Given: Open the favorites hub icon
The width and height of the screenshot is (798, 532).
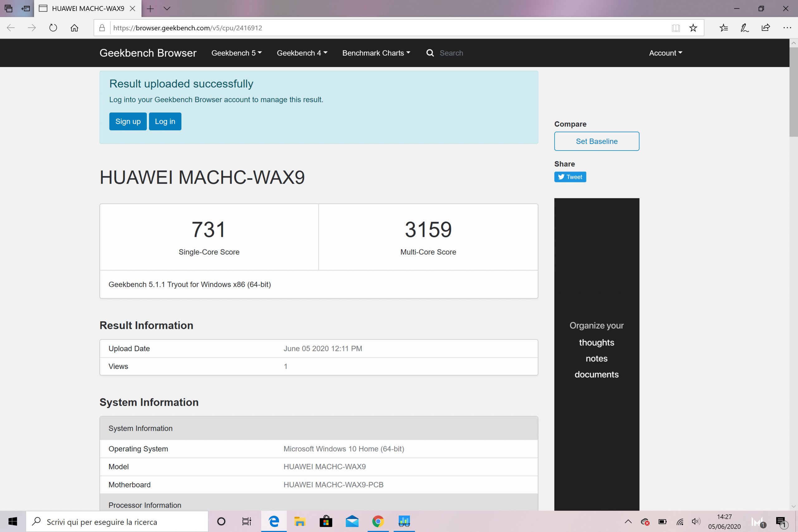Looking at the screenshot, I should pos(724,28).
